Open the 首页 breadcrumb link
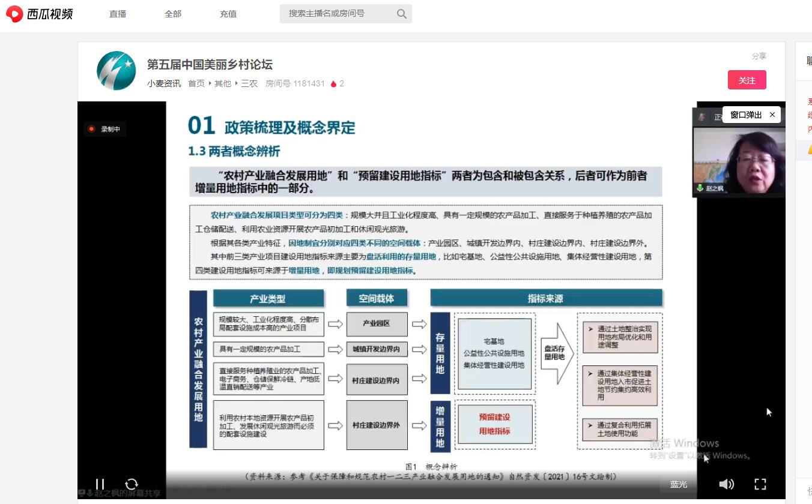 (x=196, y=84)
